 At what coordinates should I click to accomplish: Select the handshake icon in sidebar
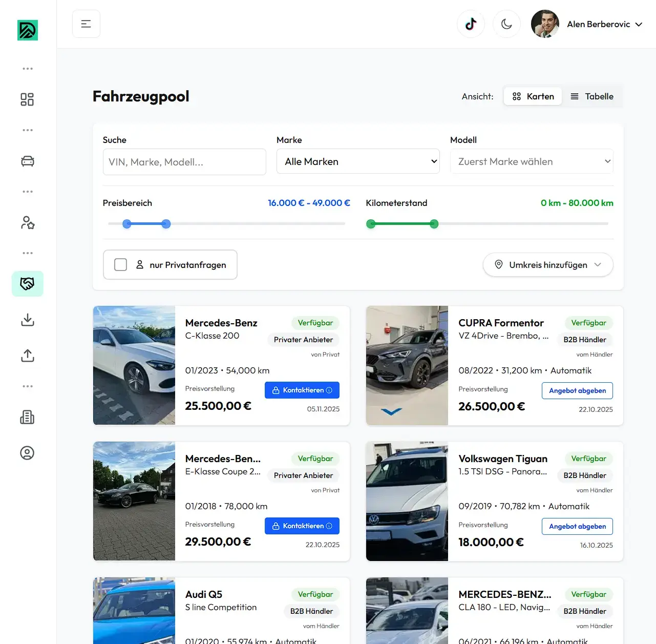click(x=27, y=284)
